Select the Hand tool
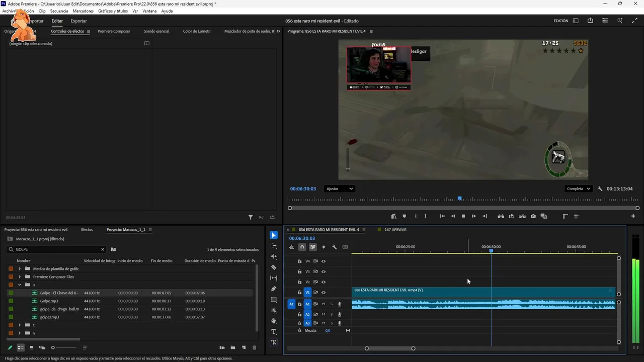The image size is (644, 362). click(274, 321)
